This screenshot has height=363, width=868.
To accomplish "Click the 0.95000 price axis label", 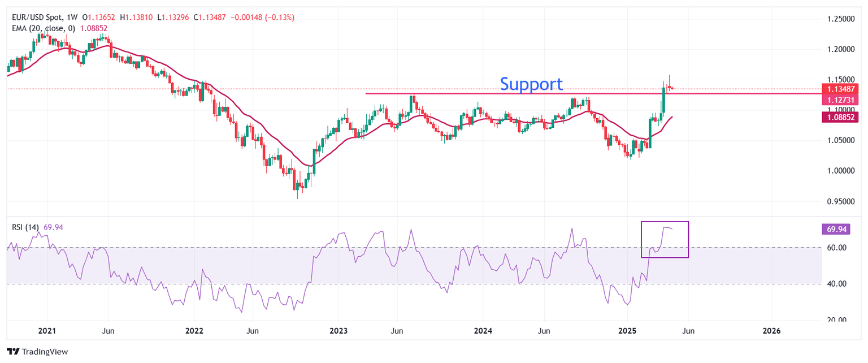I will [x=839, y=201].
